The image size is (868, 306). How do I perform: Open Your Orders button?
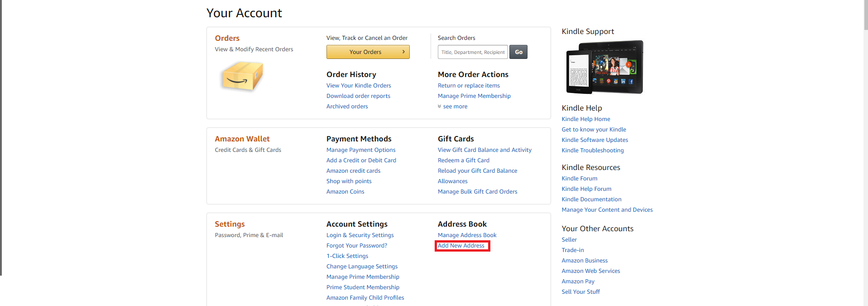pos(368,52)
